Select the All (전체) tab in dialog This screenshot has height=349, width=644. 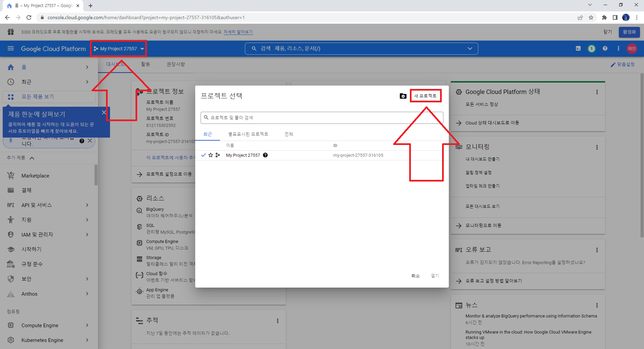[x=289, y=134]
